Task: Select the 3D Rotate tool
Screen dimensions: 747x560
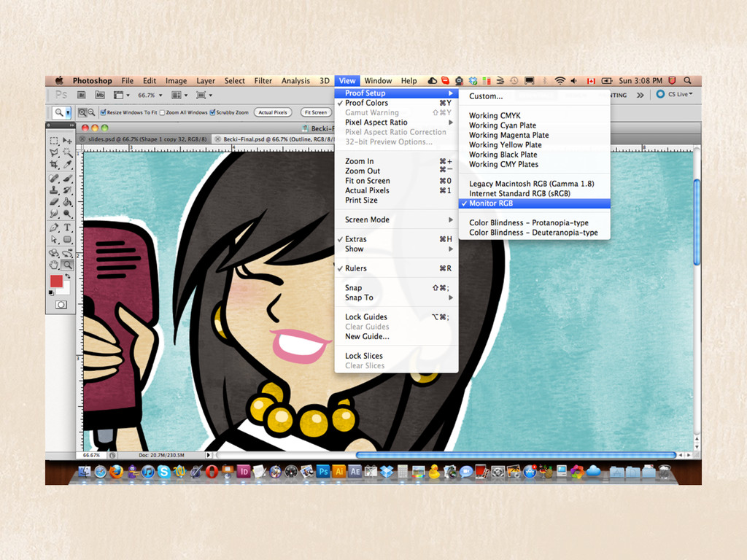Action: coord(54,253)
